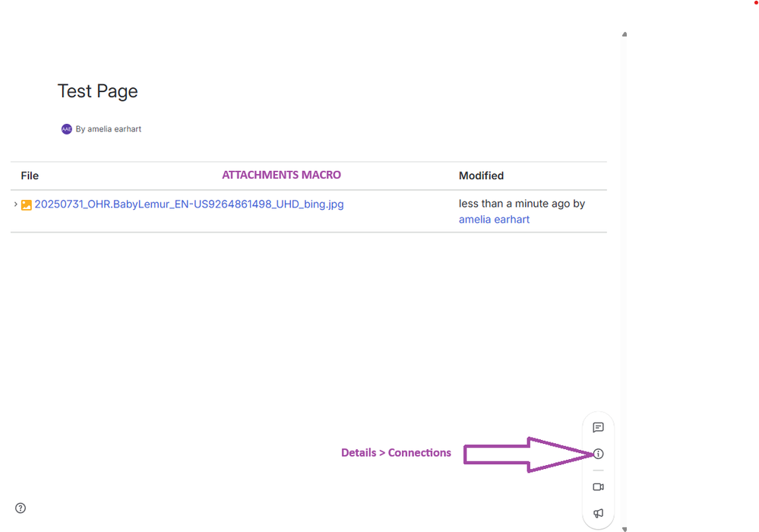Open the page details info icon
Screen dimensions: 759x532
598,454
